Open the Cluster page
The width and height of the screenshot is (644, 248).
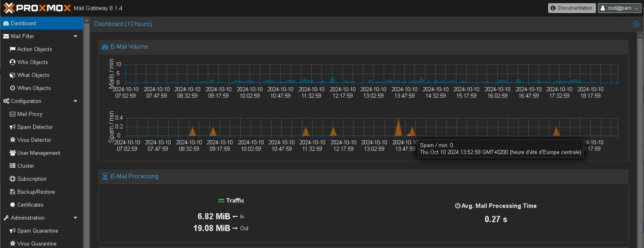(x=25, y=166)
